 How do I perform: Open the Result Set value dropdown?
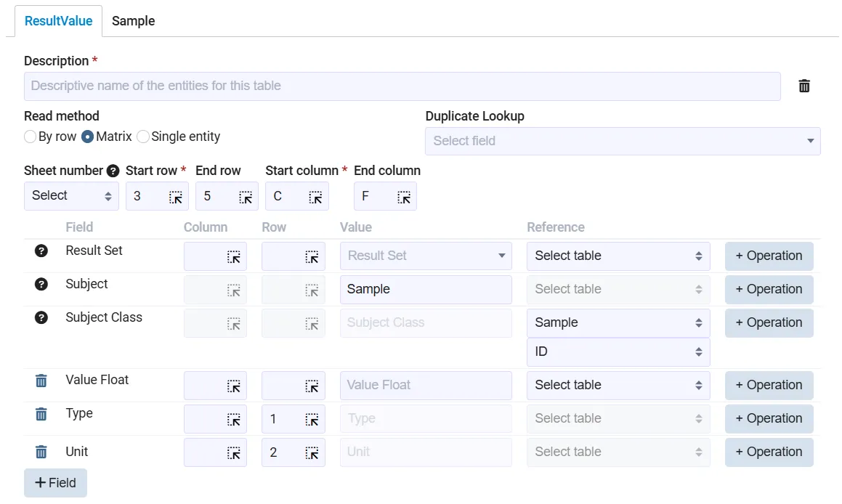pos(426,256)
